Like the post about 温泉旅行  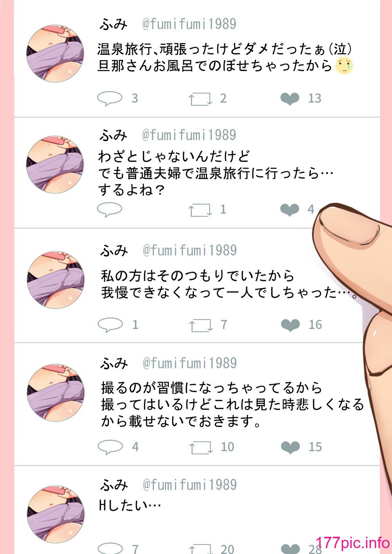point(290,99)
